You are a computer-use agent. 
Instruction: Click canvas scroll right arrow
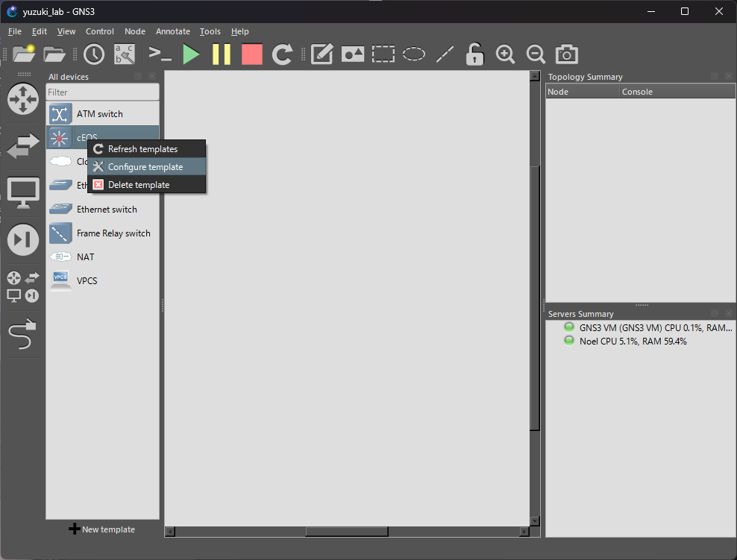(524, 532)
